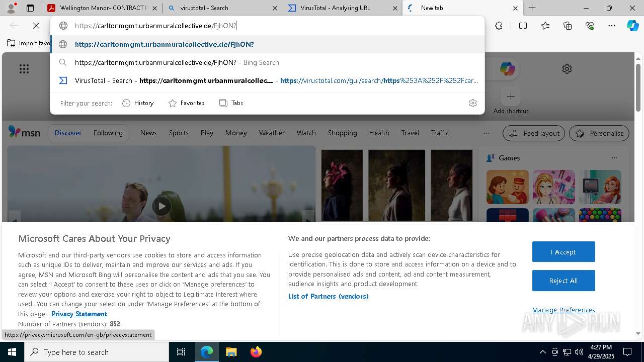
Task: Open the Sports category
Action: (x=179, y=133)
